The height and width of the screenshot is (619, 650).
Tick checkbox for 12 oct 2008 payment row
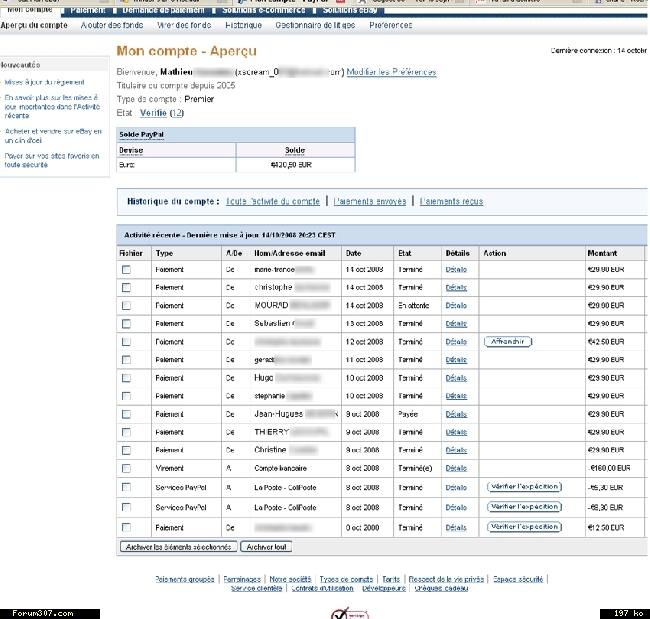126,342
